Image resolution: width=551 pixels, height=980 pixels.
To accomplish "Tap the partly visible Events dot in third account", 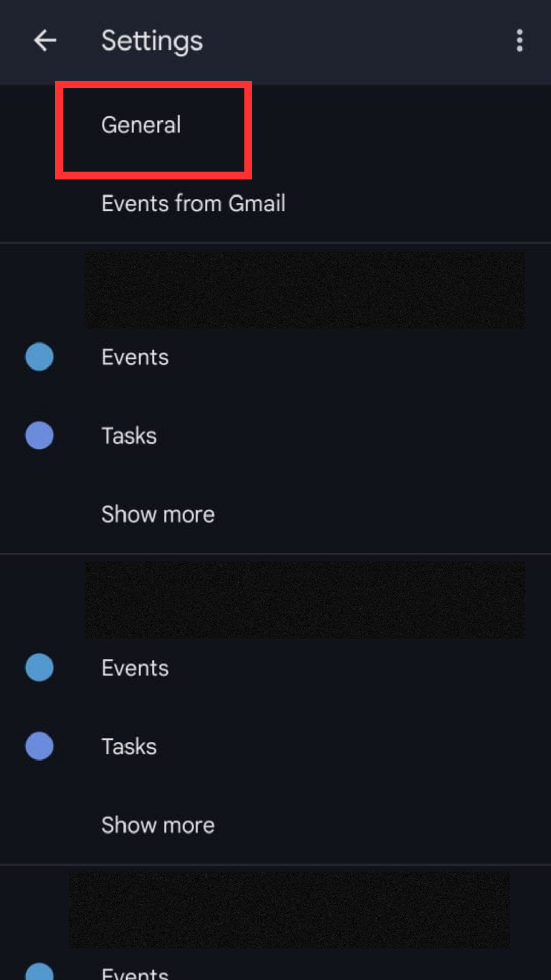I will [x=39, y=972].
